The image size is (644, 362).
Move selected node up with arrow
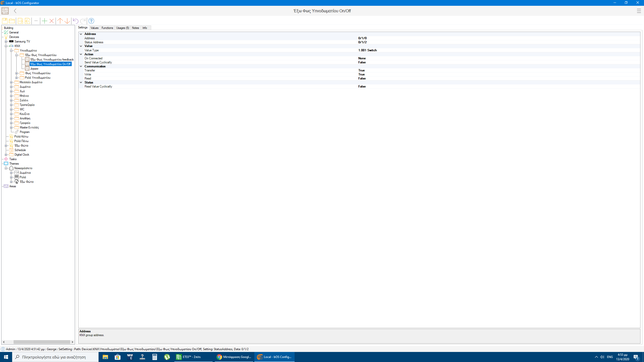60,21
